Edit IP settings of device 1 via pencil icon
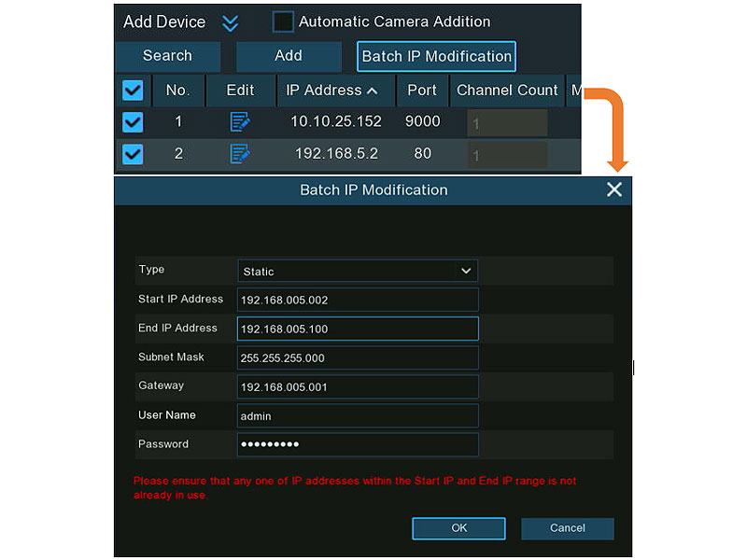The image size is (747, 560). 240,121
